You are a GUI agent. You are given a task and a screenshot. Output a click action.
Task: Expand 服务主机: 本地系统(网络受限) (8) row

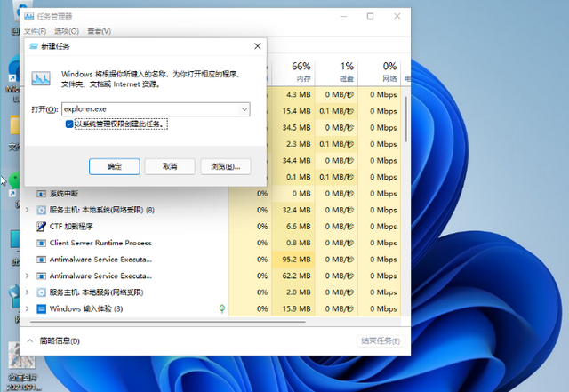[x=28, y=210]
